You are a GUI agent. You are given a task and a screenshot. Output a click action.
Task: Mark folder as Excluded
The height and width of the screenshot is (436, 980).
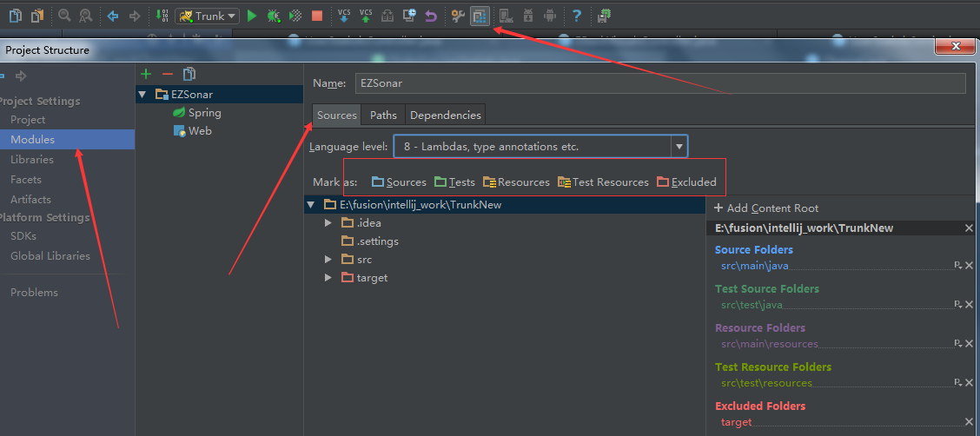coord(686,182)
